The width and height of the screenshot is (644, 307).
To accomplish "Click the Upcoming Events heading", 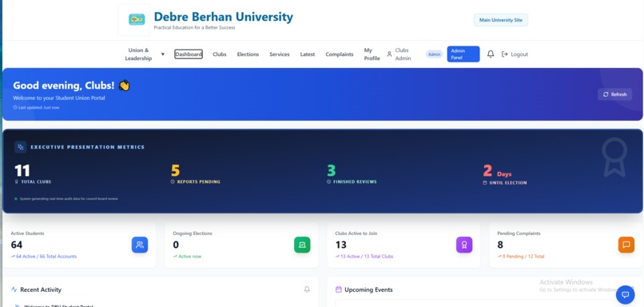I will tap(368, 289).
